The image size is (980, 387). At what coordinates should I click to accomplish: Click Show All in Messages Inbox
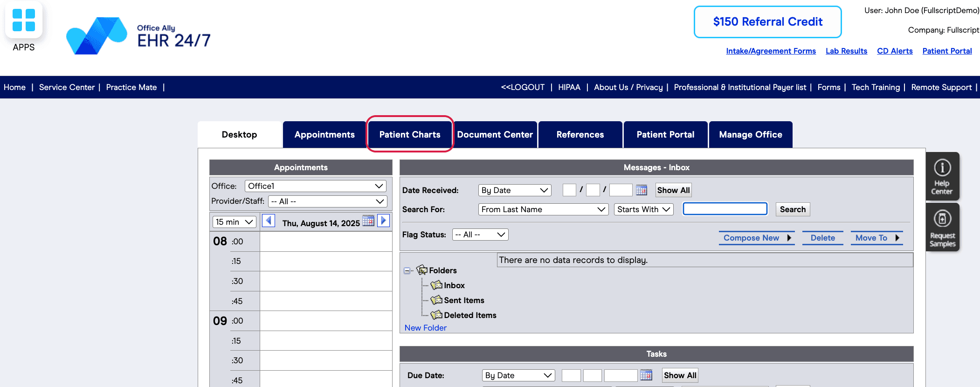pos(673,190)
